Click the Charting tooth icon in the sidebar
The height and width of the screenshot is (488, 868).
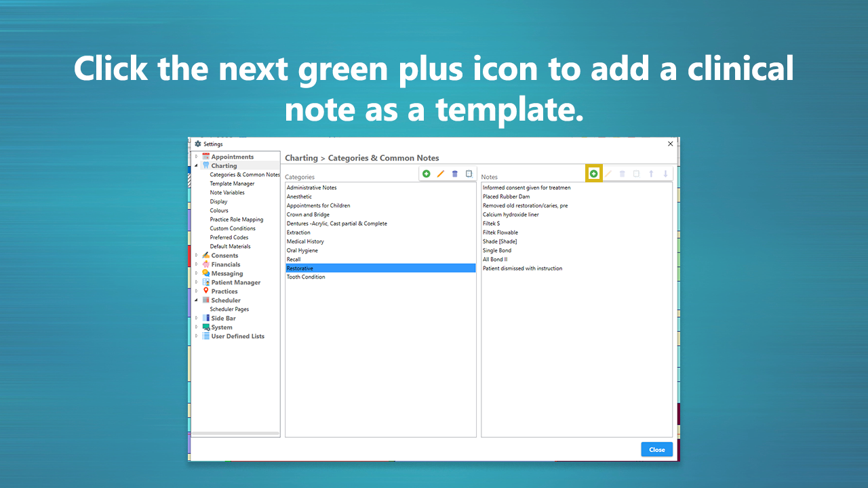pos(204,165)
